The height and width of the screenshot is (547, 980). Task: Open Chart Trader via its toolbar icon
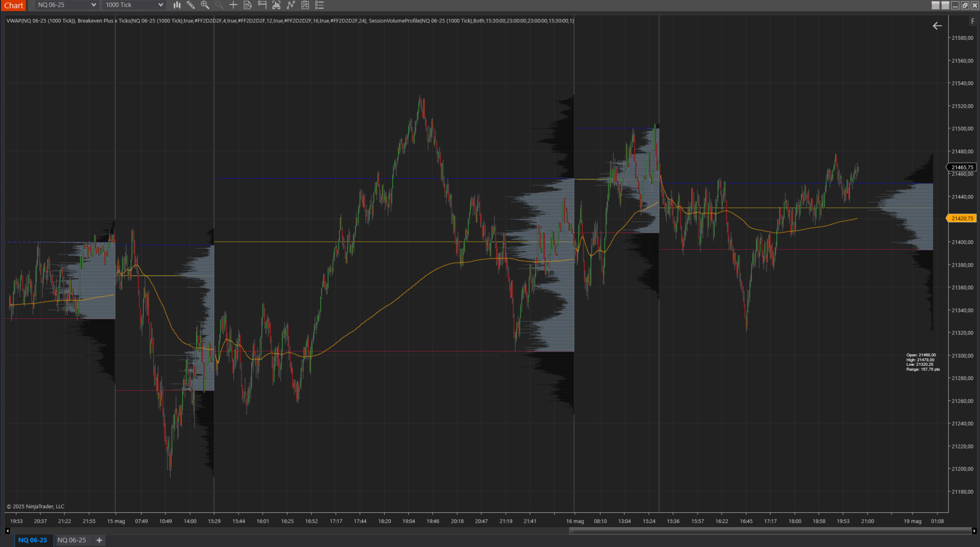[x=276, y=5]
